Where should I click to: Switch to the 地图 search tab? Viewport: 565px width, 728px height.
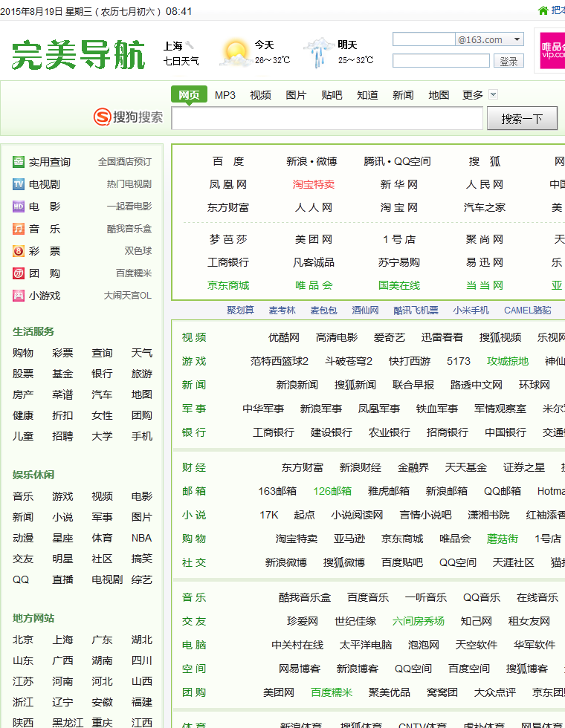[x=439, y=95]
